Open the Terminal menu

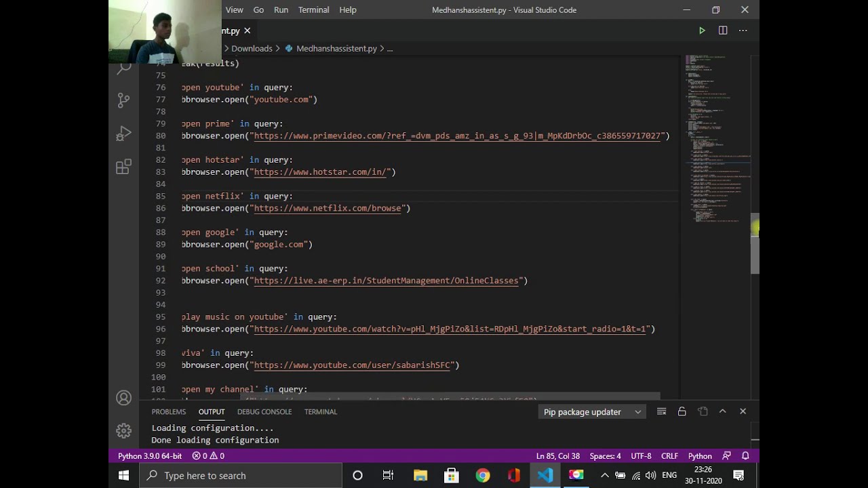313,9
